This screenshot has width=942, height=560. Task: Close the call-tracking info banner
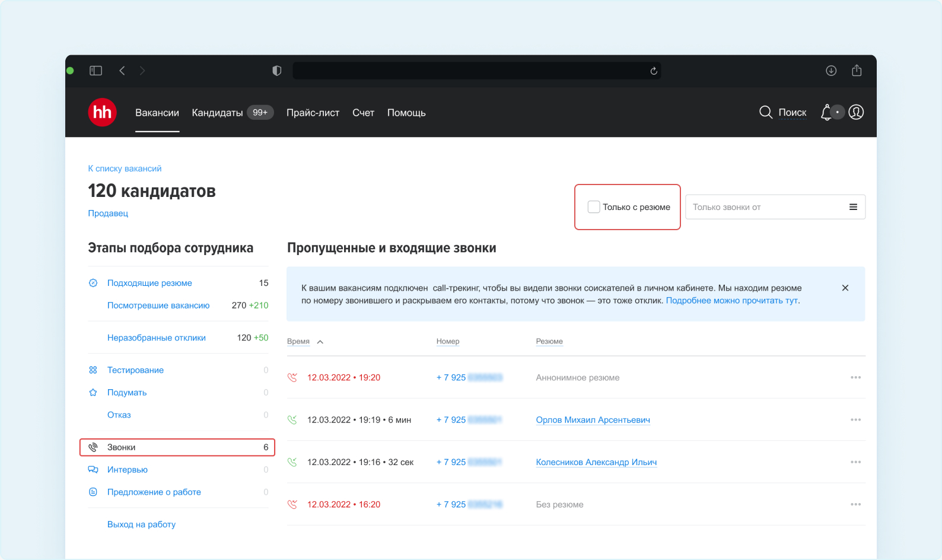845,288
